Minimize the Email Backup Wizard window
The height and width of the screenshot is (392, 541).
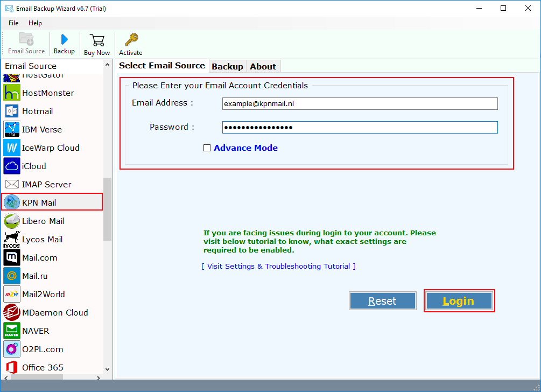pyautogui.click(x=479, y=8)
